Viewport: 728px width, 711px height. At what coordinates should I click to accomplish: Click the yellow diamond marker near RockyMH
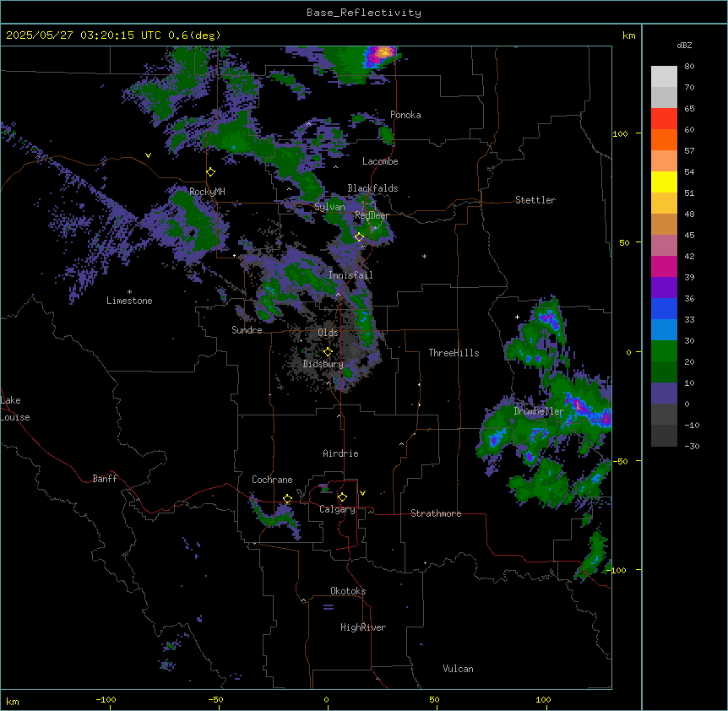point(210,172)
